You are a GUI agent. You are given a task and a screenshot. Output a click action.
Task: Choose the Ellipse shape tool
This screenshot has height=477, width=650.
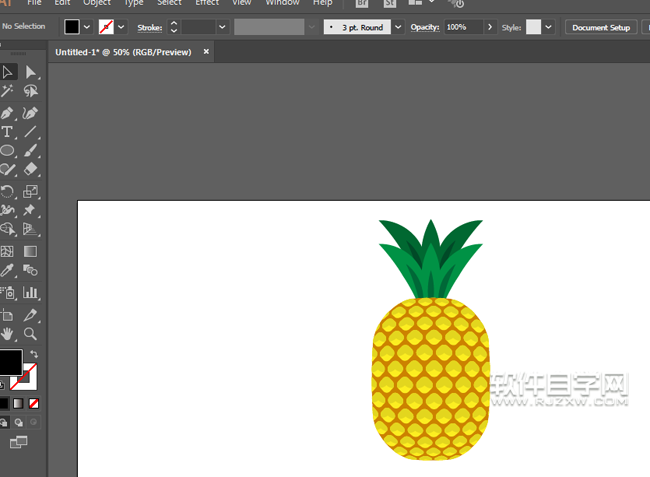click(7, 151)
